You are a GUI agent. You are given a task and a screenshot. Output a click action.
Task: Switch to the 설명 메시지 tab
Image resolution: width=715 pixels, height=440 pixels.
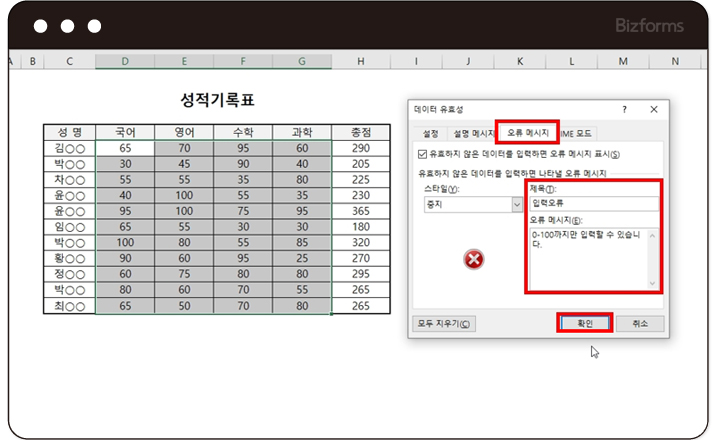tap(472, 133)
